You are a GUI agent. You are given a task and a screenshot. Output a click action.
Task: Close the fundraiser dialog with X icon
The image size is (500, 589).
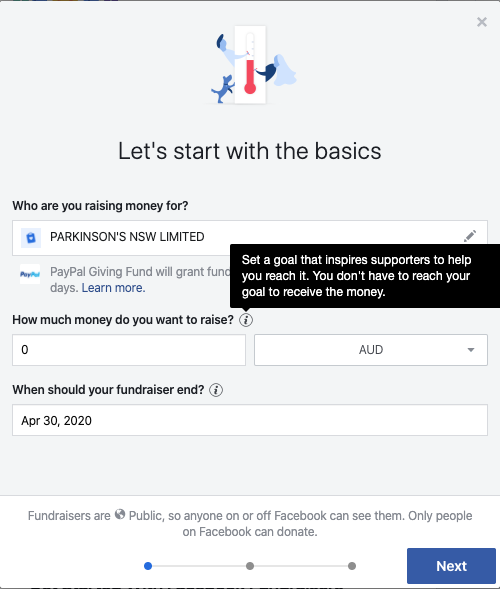[x=482, y=22]
